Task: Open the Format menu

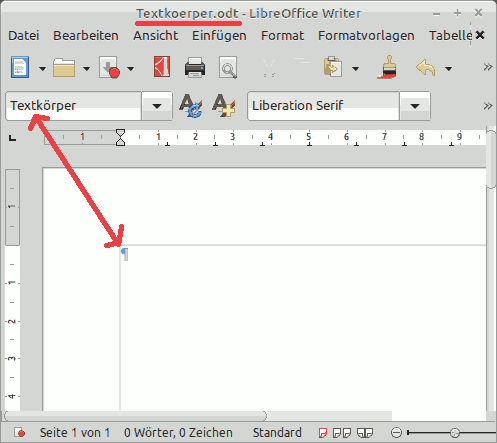Action: click(282, 36)
